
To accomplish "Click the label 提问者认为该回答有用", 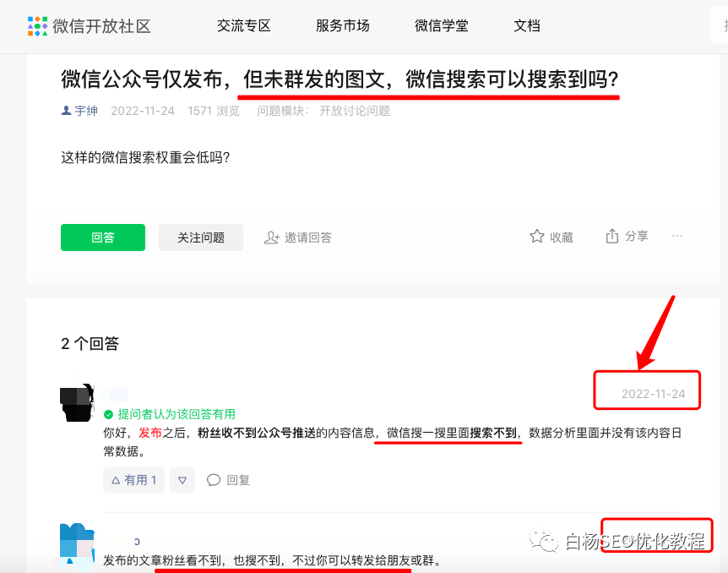I will tap(177, 414).
